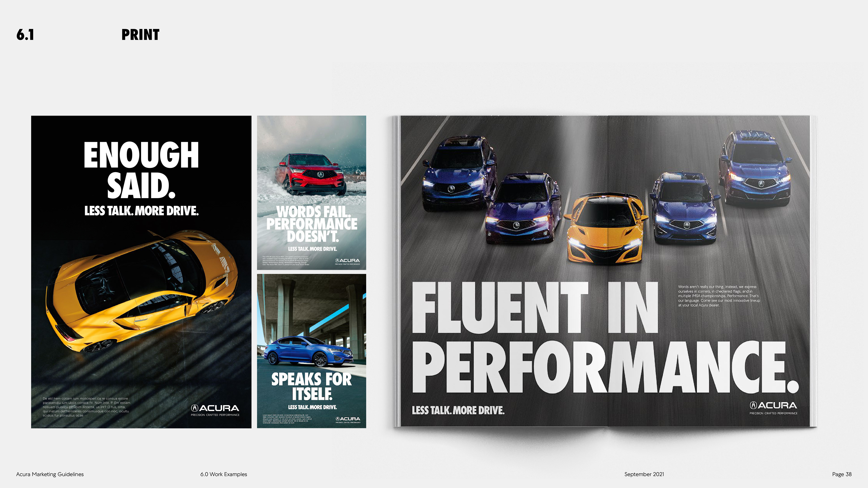
Task: Click the September 2021 date in the footer
Action: pos(644,474)
